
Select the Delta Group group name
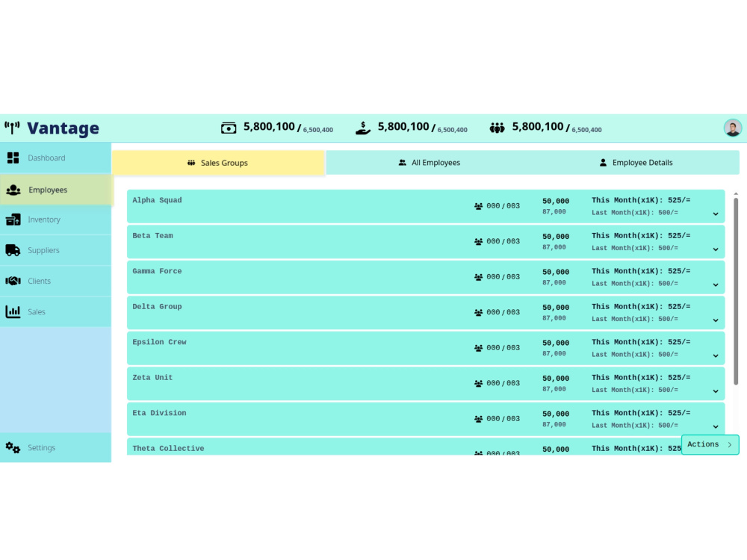tap(157, 307)
